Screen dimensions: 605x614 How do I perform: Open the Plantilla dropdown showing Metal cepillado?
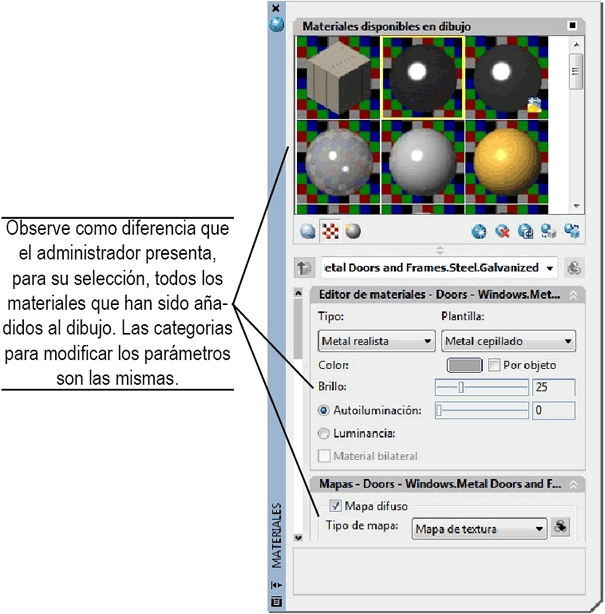click(507, 341)
